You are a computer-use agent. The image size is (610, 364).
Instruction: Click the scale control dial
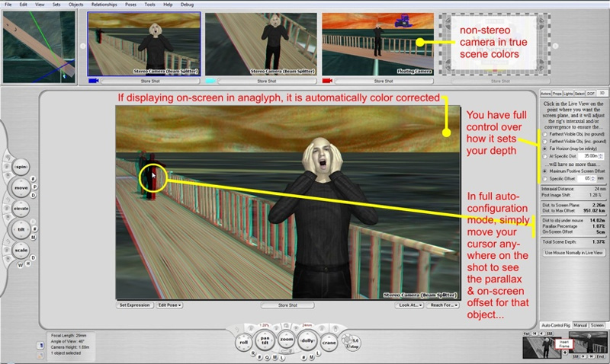click(x=21, y=251)
